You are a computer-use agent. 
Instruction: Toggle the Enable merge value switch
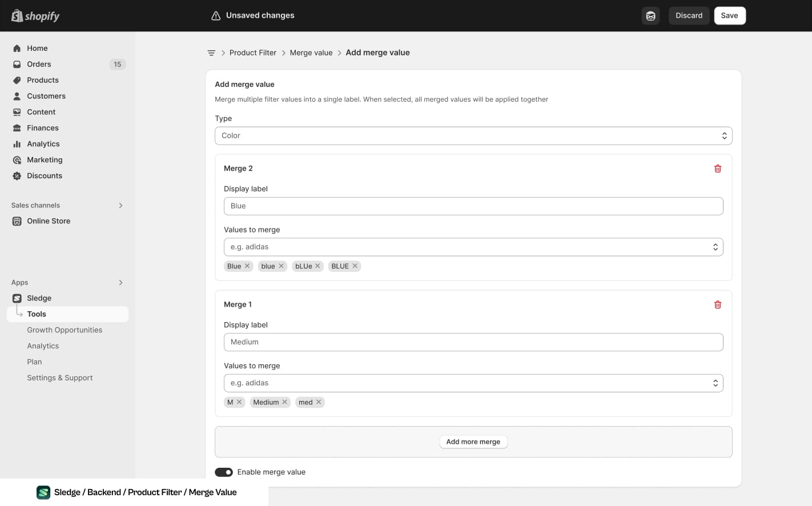click(x=224, y=472)
